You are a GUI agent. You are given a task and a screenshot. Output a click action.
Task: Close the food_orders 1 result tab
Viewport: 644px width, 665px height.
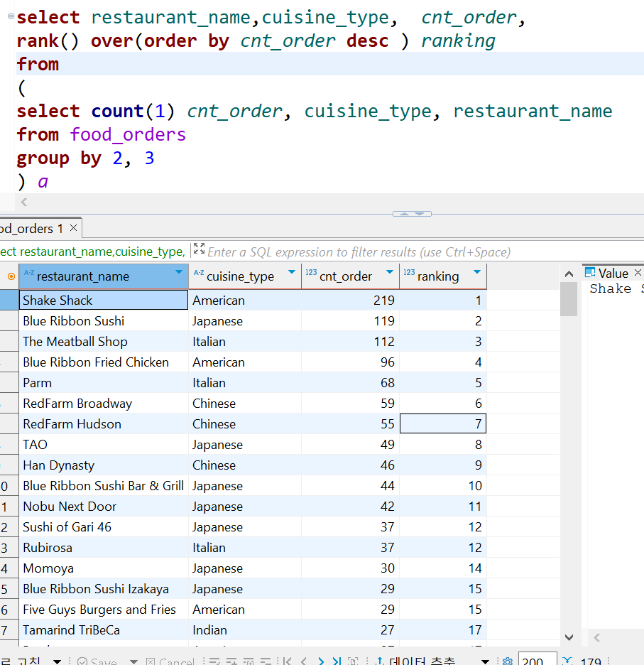(x=73, y=228)
